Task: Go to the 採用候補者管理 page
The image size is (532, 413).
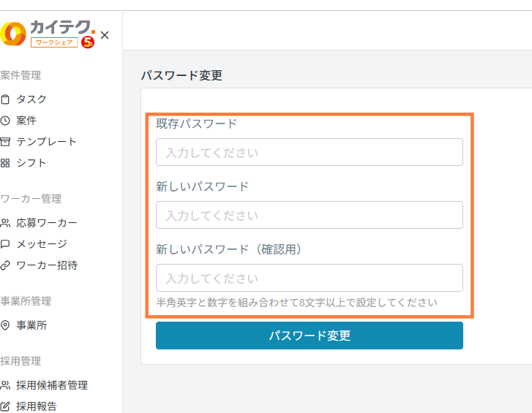Action: coord(52,385)
